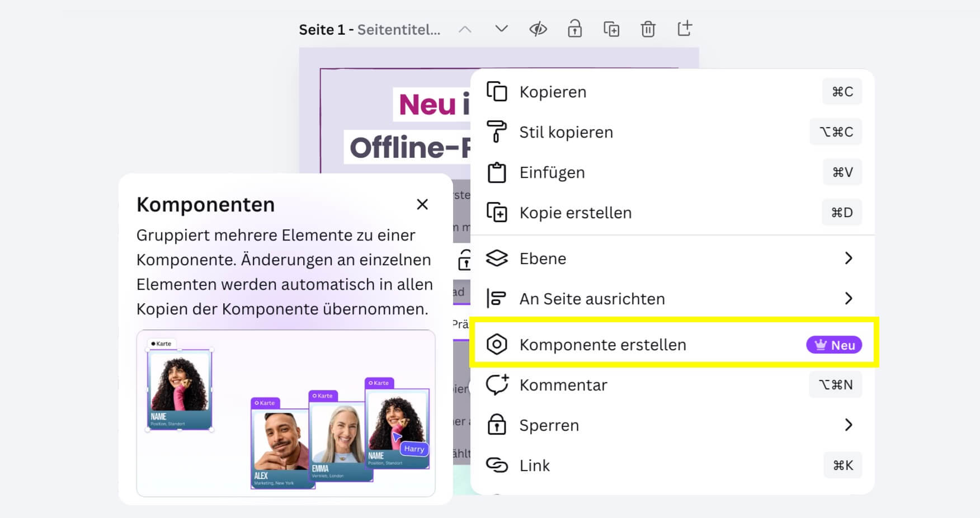
Task: Click the Kommentar speech bubble icon
Action: click(497, 385)
